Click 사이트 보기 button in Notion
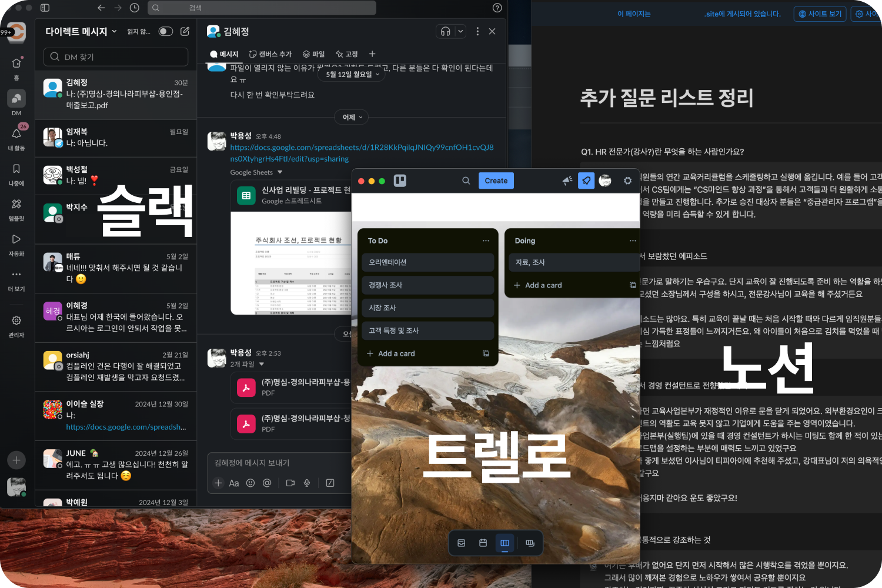882x588 pixels. (x=820, y=14)
